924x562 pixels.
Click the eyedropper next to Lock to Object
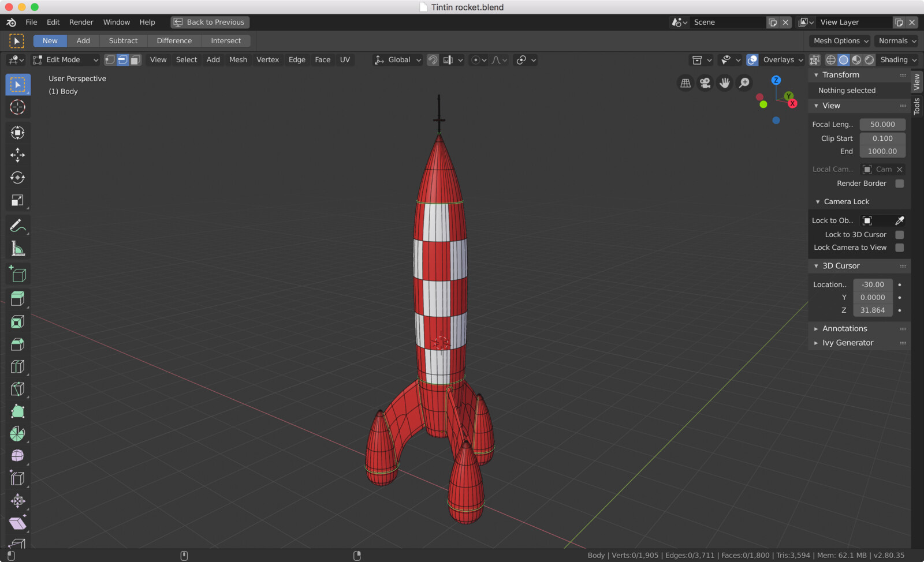(899, 220)
